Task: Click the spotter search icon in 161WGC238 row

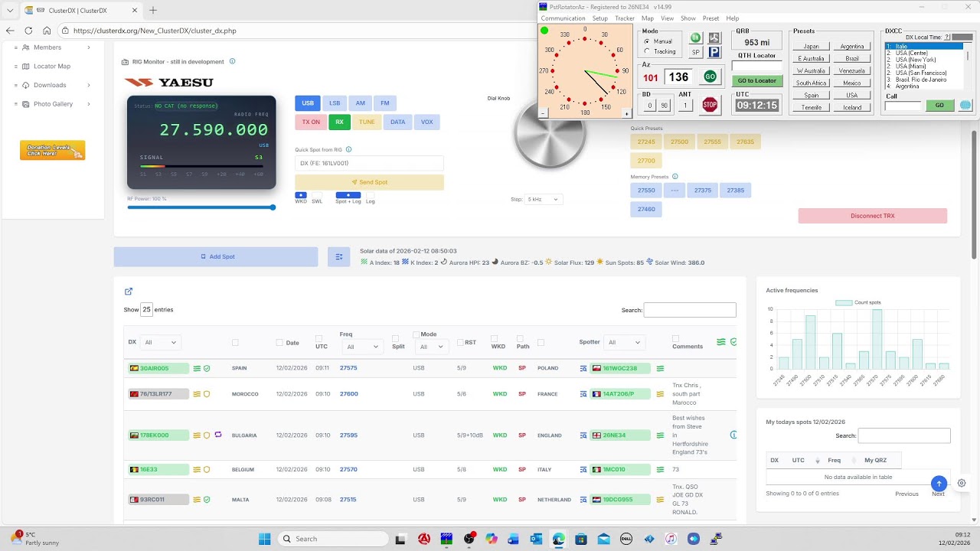Action: click(583, 368)
